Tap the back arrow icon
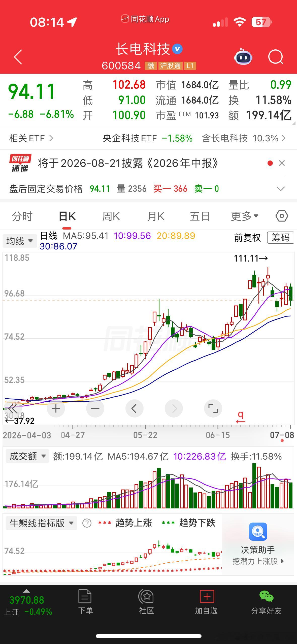This screenshot has height=644, width=297. tap(18, 57)
